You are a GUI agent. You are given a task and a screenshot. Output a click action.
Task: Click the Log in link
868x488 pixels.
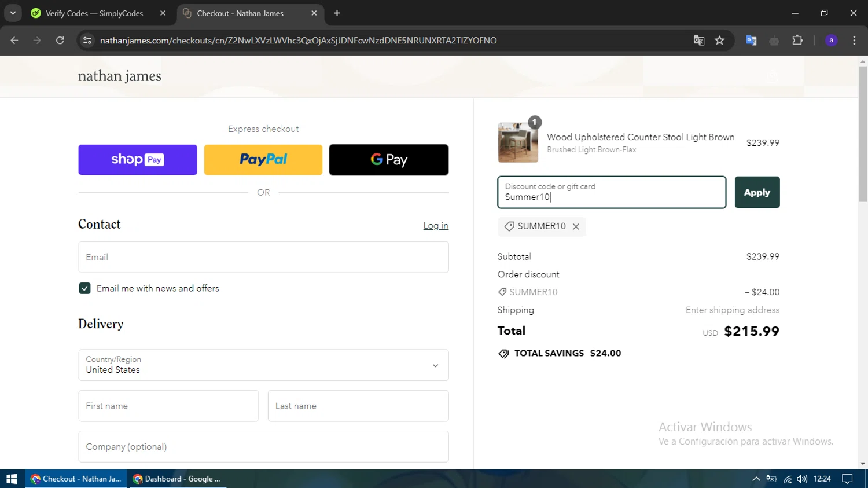[x=436, y=226]
